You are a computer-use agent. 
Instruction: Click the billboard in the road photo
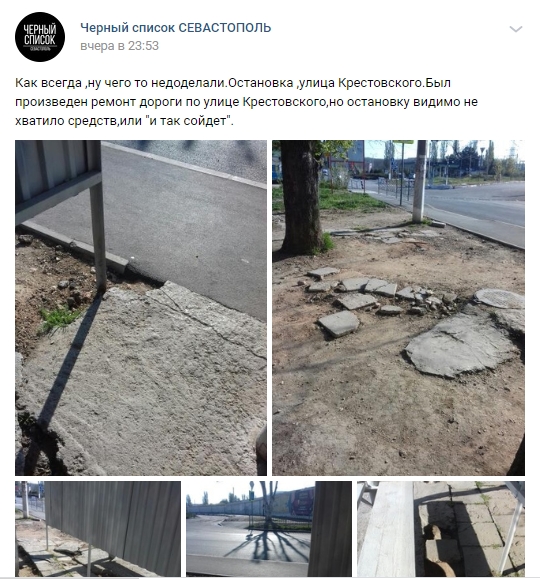301,503
